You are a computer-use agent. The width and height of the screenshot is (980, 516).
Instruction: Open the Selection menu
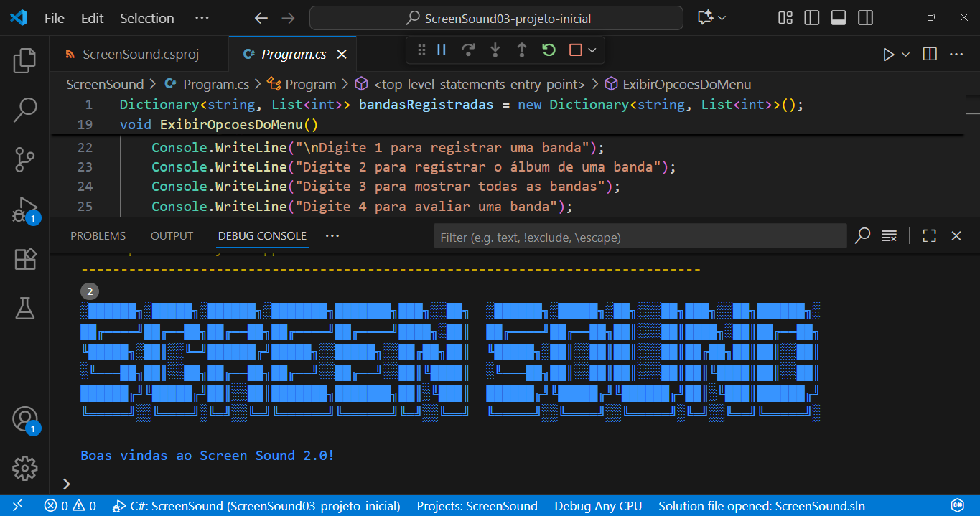point(146,18)
